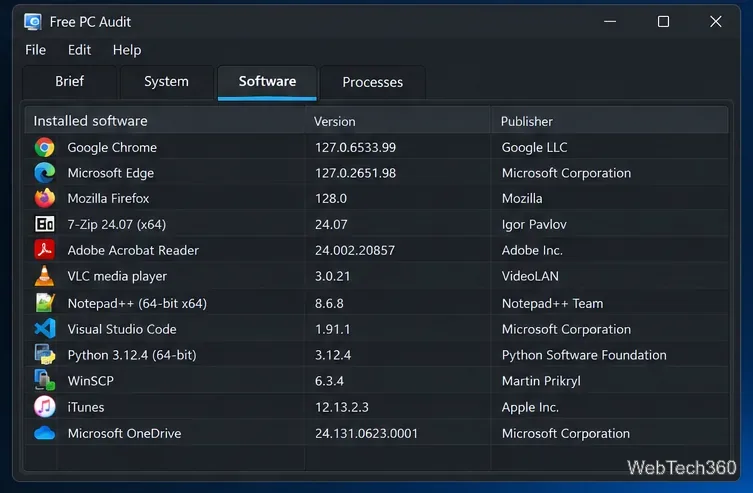Viewport: 753px width, 493px height.
Task: Sort by the Version column header
Action: point(398,121)
